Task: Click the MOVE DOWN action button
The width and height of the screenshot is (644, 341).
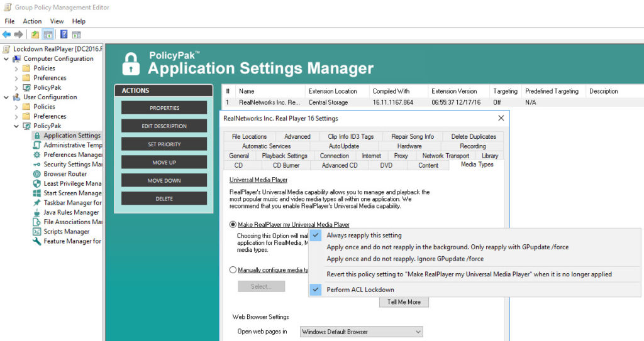Action: tap(164, 180)
